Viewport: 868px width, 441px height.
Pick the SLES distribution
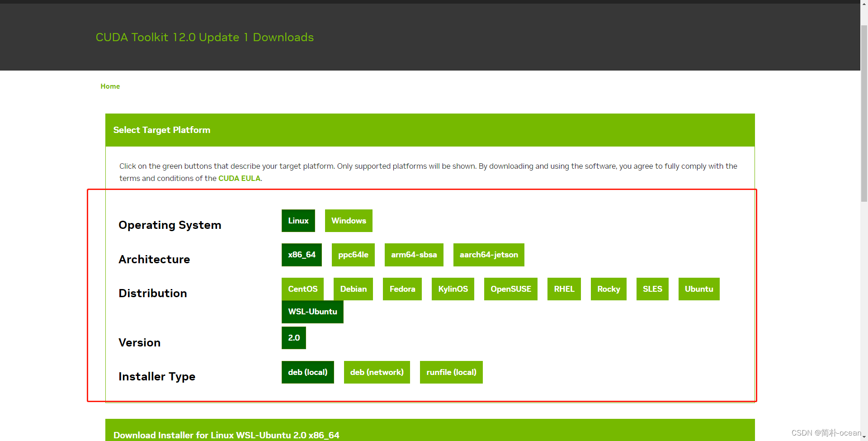tap(652, 289)
